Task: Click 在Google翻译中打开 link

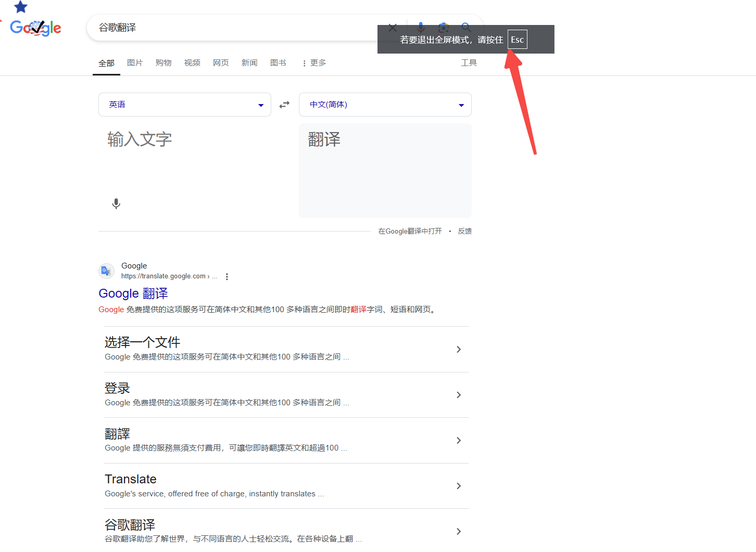Action: [x=410, y=231]
